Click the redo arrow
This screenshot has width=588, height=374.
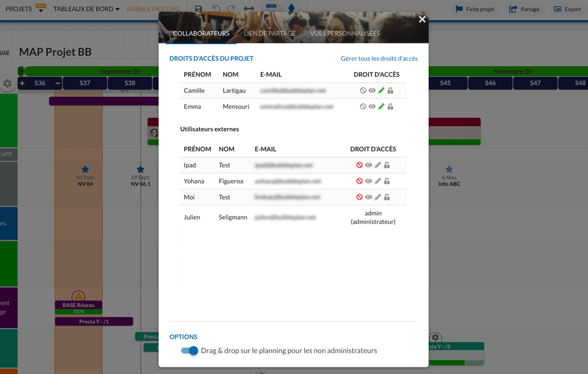tap(232, 9)
